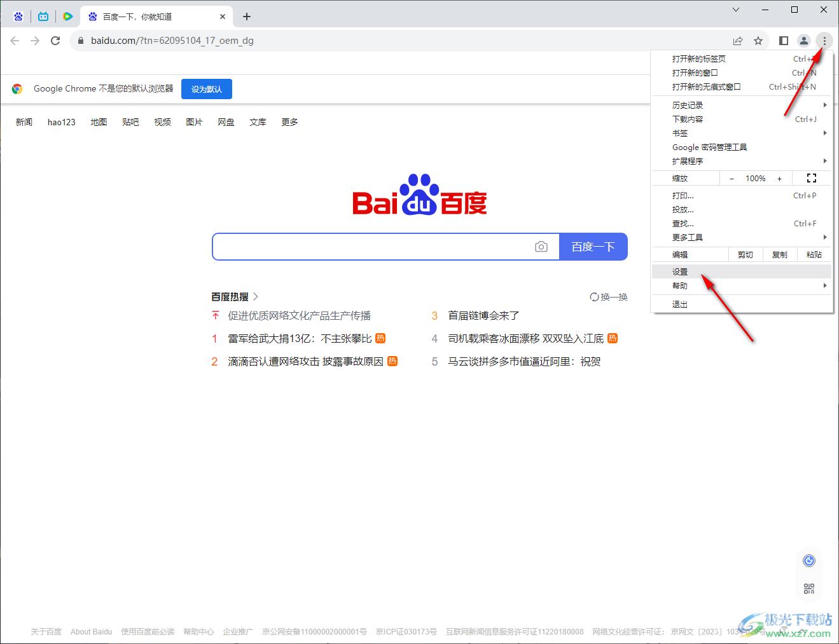
Task: Open the 文库 navigation link
Action: [x=258, y=122]
